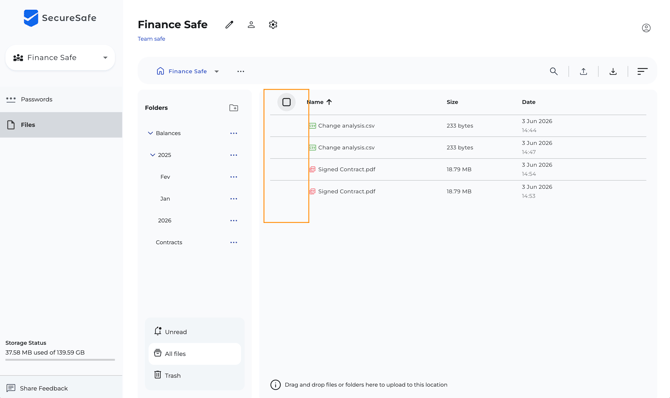The width and height of the screenshot is (670, 398).
Task: Open three-dots menu for Contracts folder
Action: [x=234, y=242]
